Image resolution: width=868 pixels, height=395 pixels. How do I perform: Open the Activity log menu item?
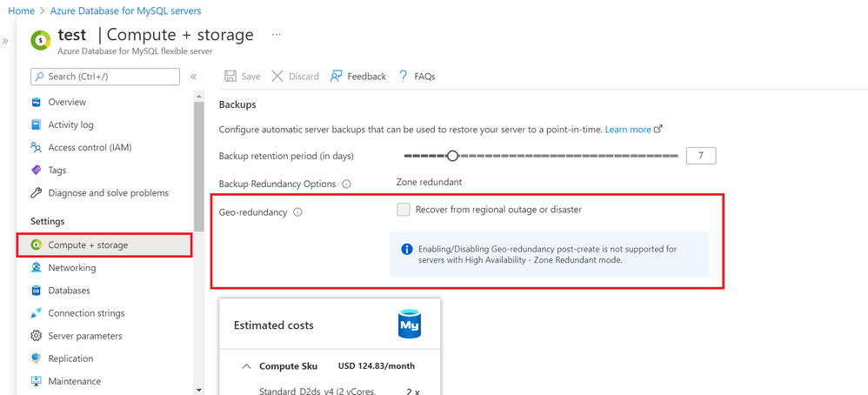click(x=70, y=124)
